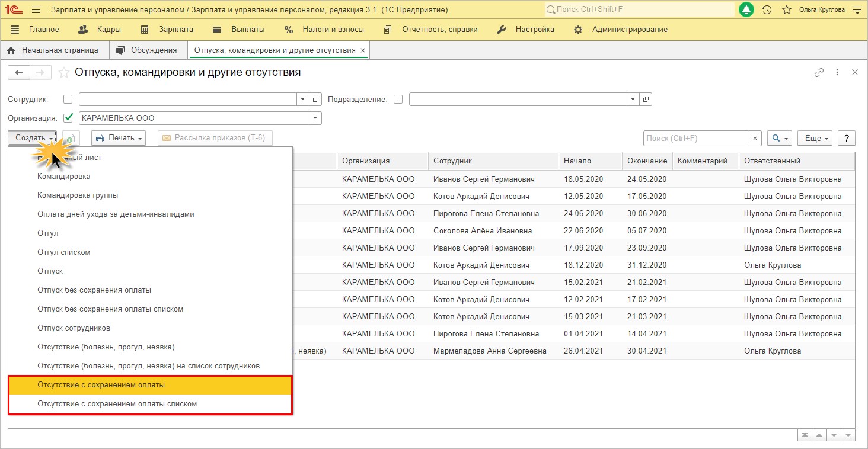Uncheck the Организация filter checkbox
868x449 pixels.
tap(68, 118)
